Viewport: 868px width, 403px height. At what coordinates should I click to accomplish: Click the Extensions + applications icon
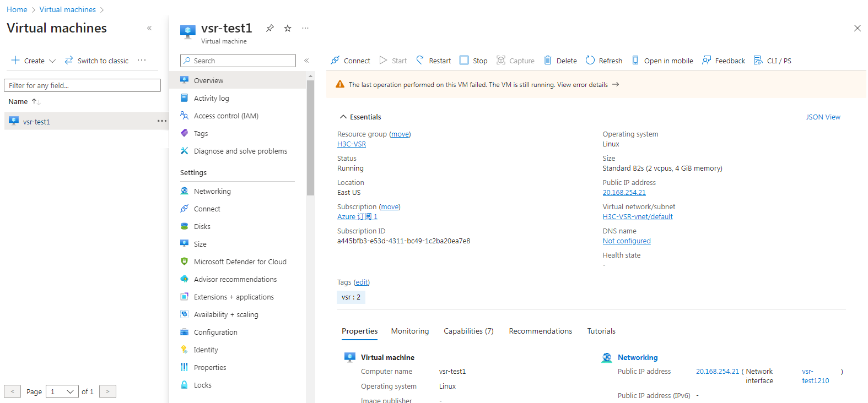(x=185, y=297)
